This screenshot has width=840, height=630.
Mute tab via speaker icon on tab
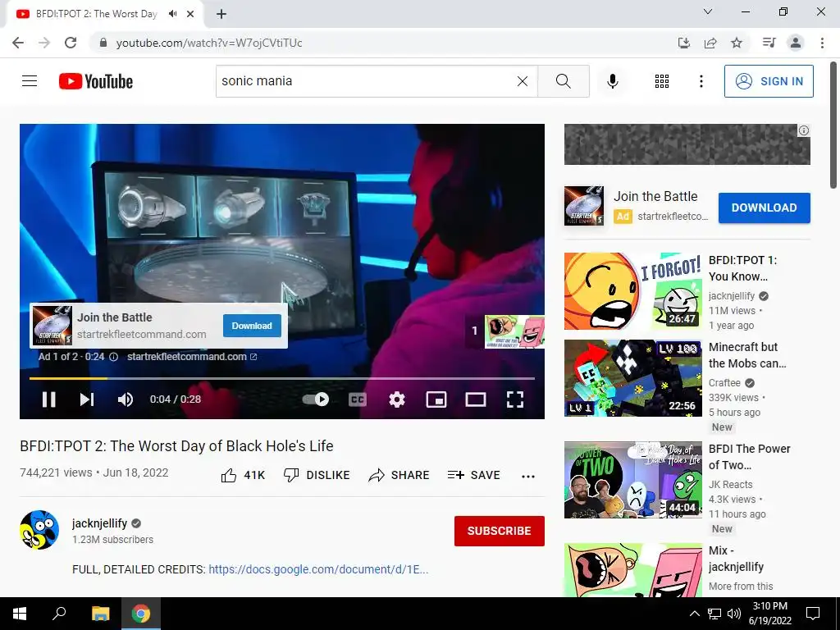click(x=172, y=14)
